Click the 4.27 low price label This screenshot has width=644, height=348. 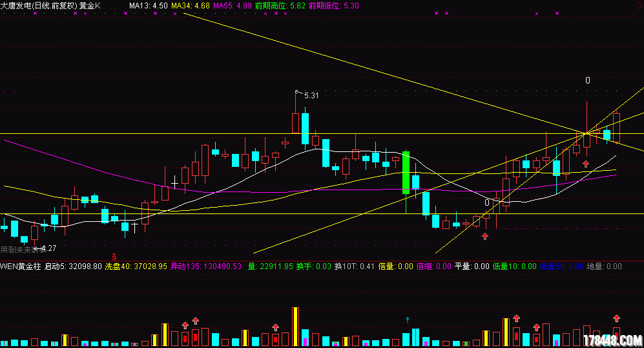click(49, 248)
